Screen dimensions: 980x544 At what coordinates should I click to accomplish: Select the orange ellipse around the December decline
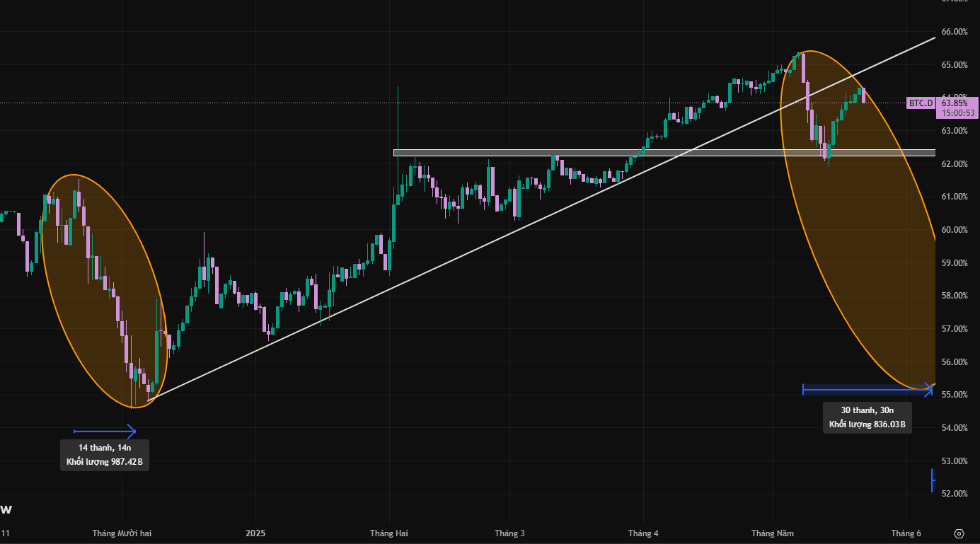tap(105, 291)
